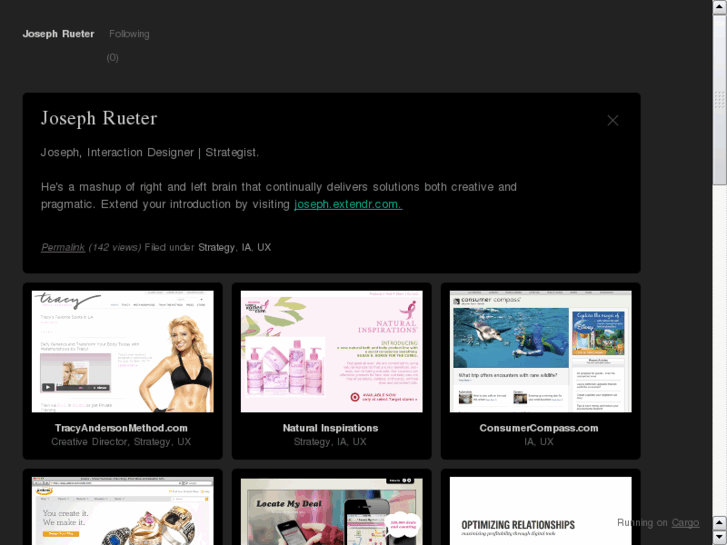Click the 'Joseph Rueter' panel heading

coord(99,118)
